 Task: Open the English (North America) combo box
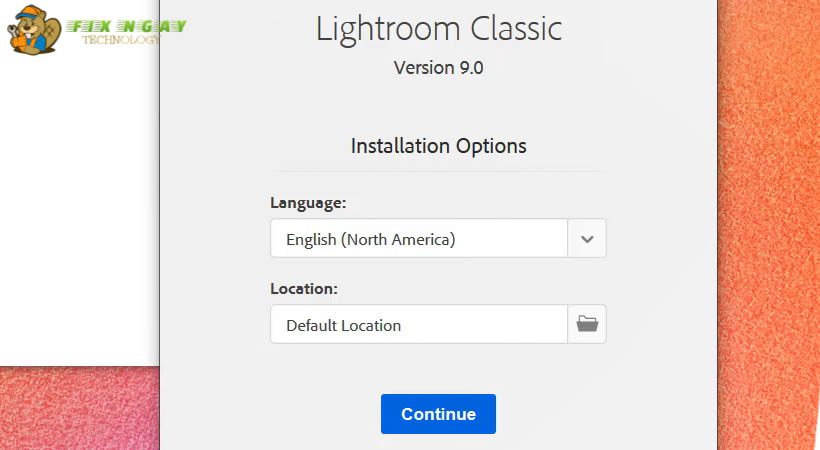(x=419, y=239)
